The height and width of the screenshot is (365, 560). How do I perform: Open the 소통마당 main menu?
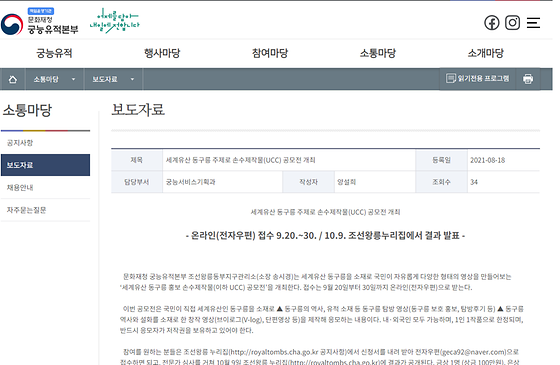pyautogui.click(x=378, y=53)
